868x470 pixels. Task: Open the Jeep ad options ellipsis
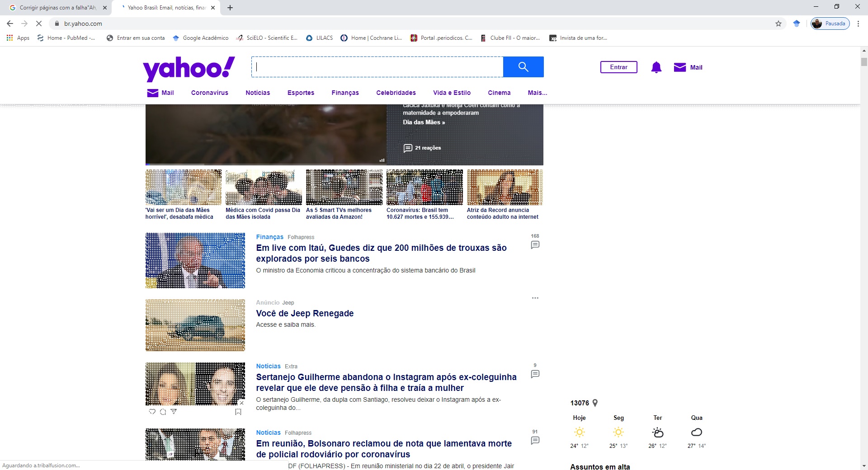pos(535,298)
